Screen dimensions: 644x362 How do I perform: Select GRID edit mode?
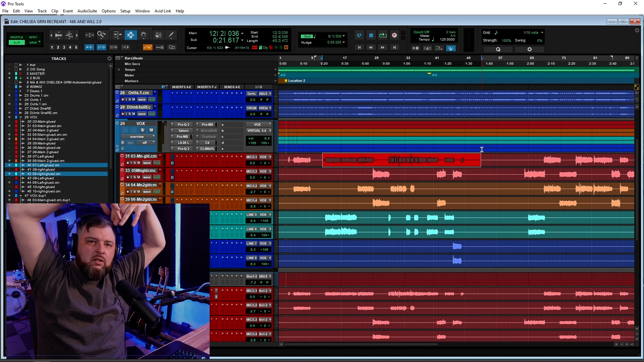(x=33, y=43)
